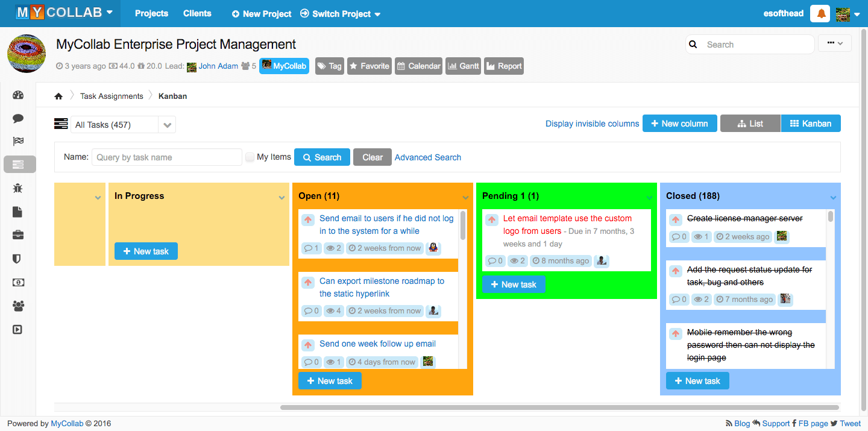Open the Bugs tracker in the sidebar

pyautogui.click(x=18, y=187)
